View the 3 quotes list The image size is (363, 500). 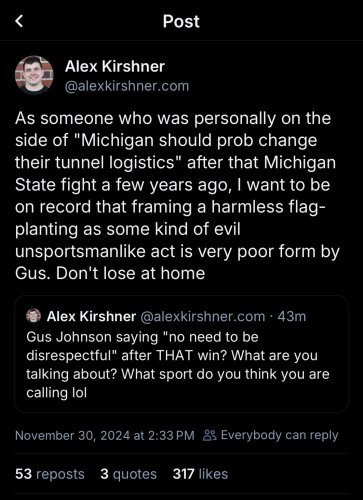tap(128, 474)
